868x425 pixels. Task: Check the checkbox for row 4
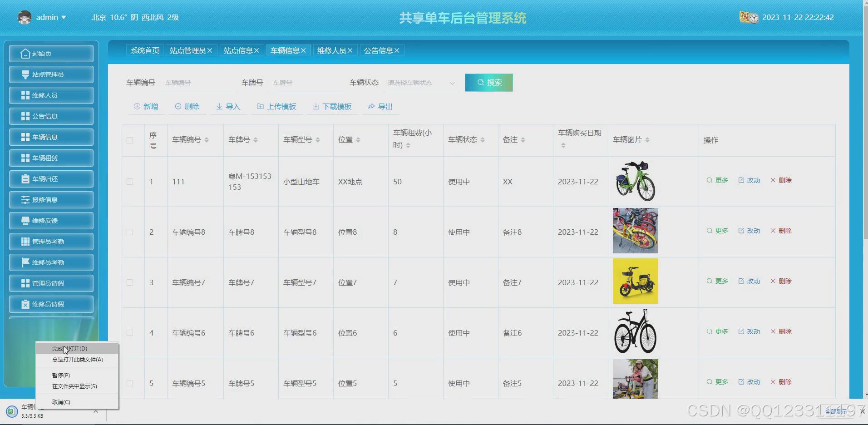[129, 332]
